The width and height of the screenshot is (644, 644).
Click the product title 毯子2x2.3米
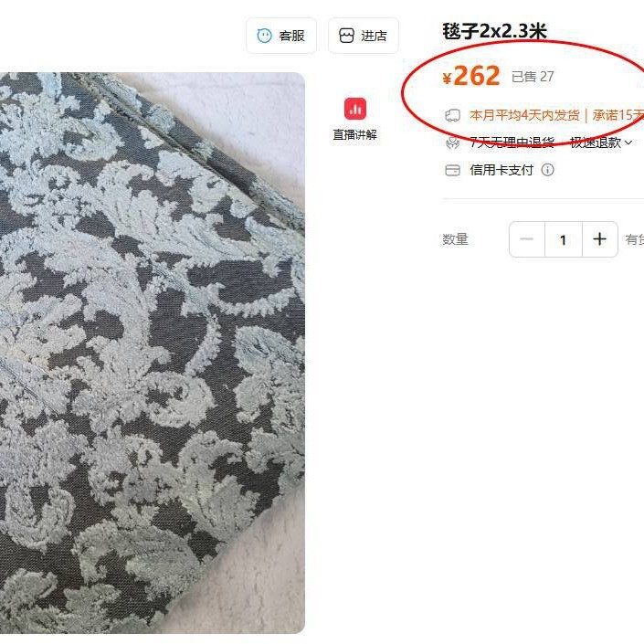495,31
